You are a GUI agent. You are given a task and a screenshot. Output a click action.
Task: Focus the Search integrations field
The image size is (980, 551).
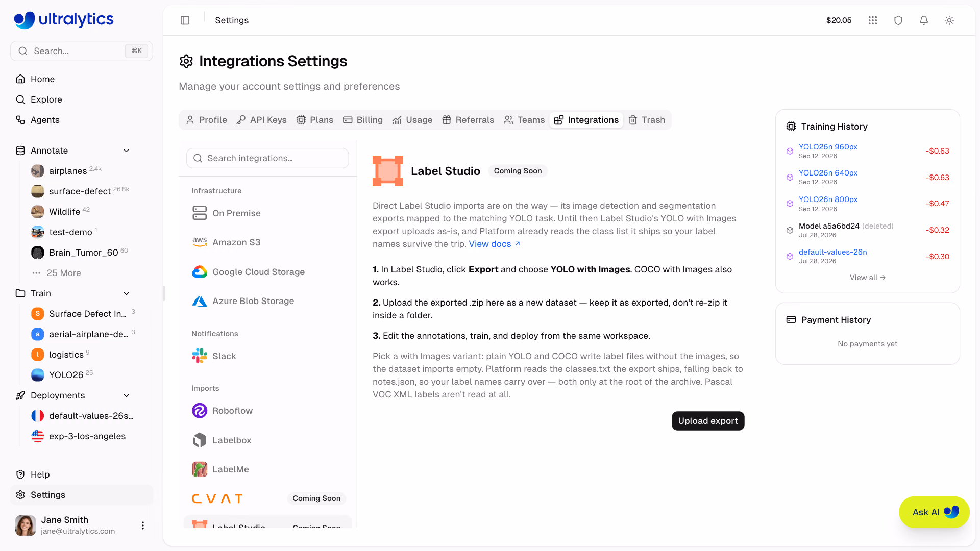(x=267, y=158)
